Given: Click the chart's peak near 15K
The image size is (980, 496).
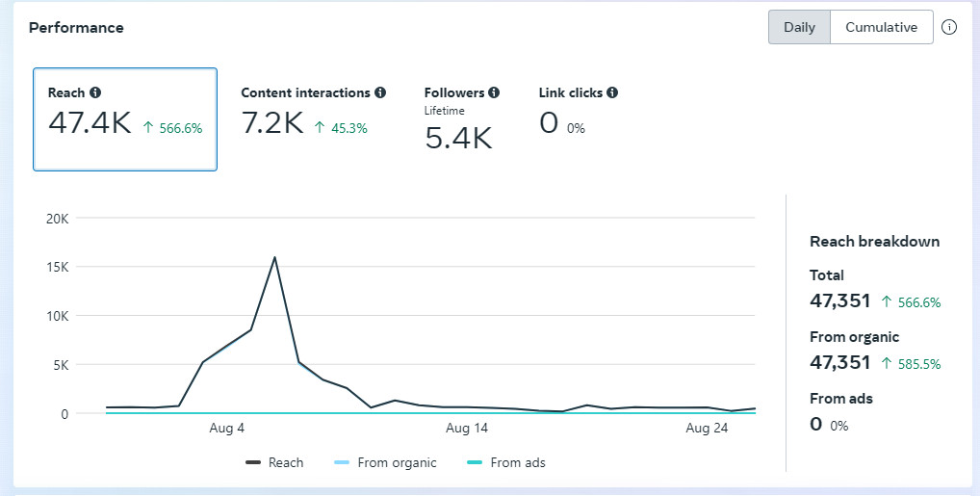Looking at the screenshot, I should (x=275, y=257).
